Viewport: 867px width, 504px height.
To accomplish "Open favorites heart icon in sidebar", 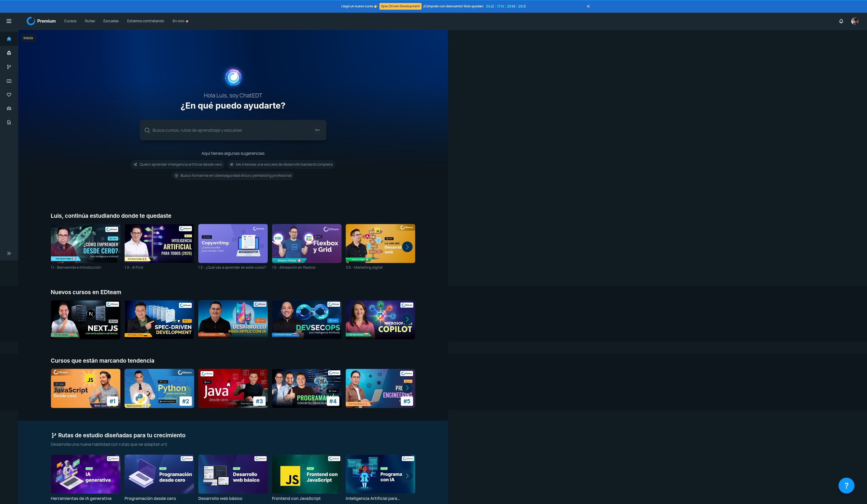I will point(9,95).
